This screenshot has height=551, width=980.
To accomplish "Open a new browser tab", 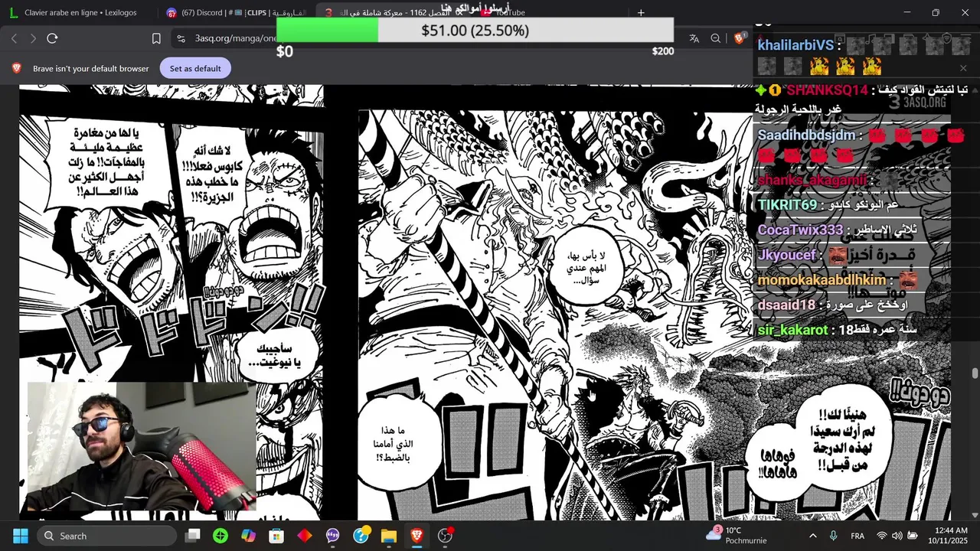I will point(641,12).
